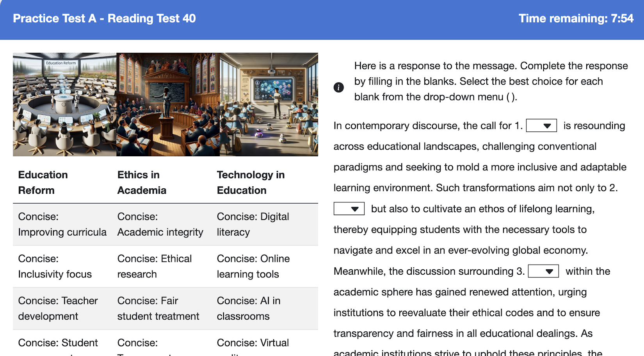The image size is (644, 356).
Task: Click the Fair student treatment table cell
Action: (162, 308)
